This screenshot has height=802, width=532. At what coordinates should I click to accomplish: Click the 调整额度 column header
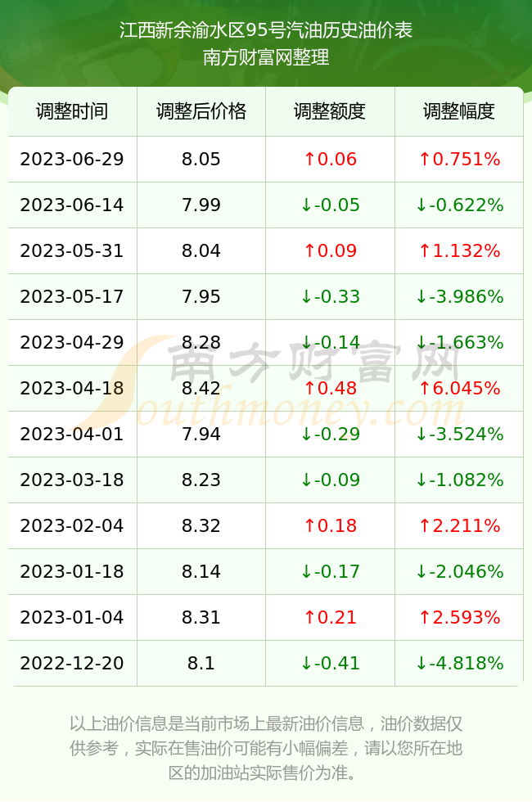point(330,111)
